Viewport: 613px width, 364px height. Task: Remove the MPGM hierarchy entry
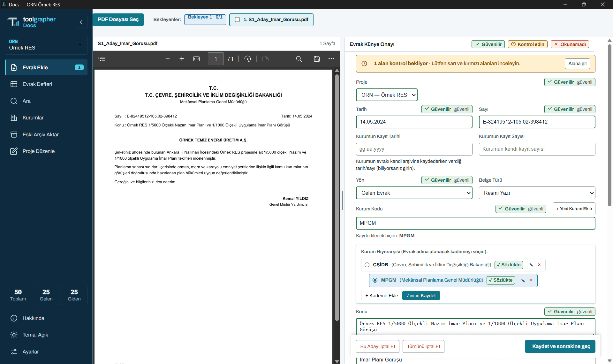(531, 280)
